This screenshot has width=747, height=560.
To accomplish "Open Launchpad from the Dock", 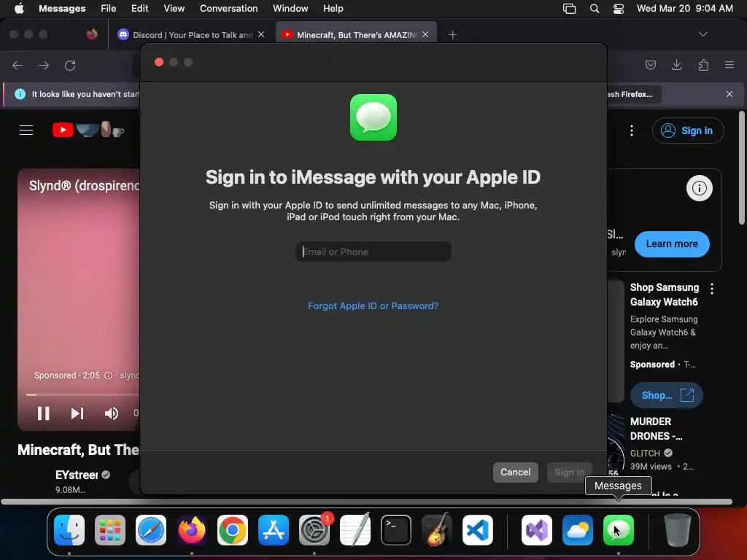I will 110,530.
